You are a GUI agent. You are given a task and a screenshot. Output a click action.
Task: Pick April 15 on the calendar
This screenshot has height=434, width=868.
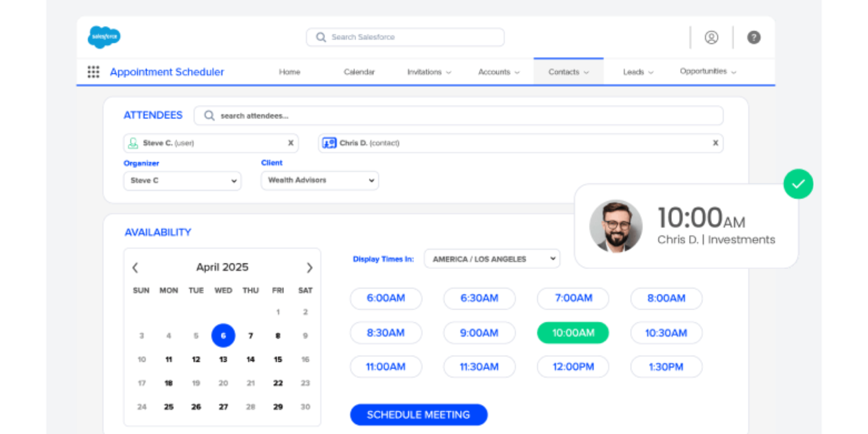click(278, 359)
